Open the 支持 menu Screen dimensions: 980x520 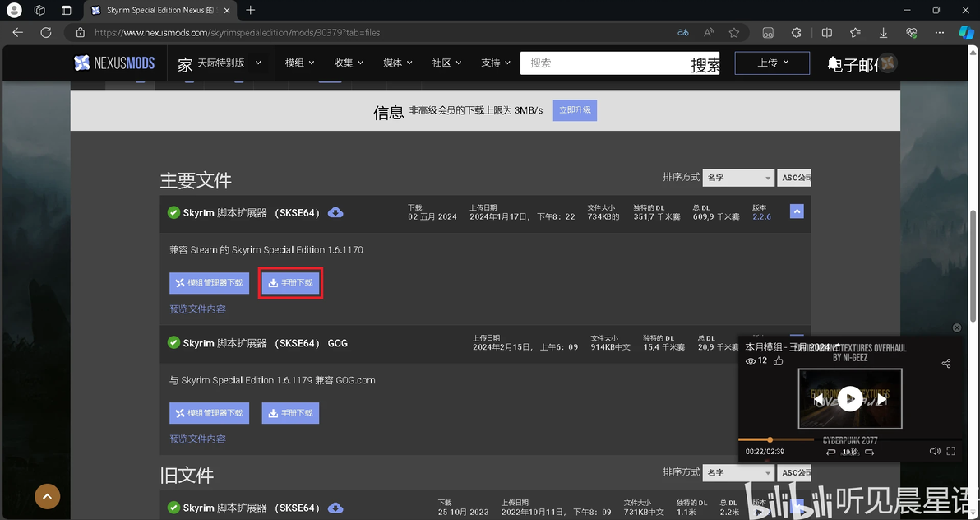[496, 63]
